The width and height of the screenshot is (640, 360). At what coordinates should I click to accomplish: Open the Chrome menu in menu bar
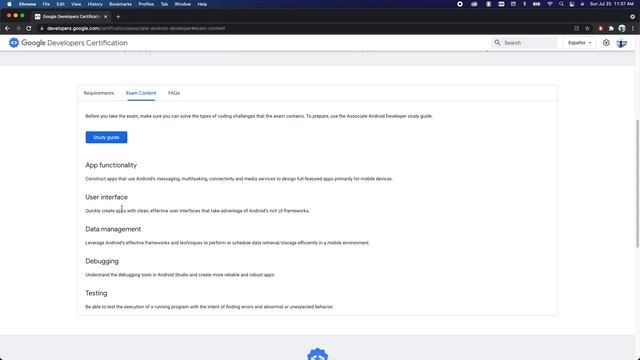click(x=27, y=4)
